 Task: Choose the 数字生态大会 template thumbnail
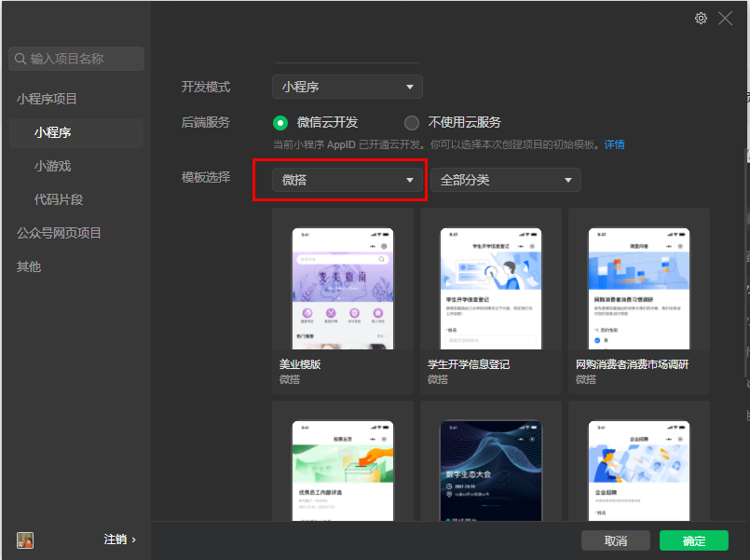pyautogui.click(x=491, y=471)
